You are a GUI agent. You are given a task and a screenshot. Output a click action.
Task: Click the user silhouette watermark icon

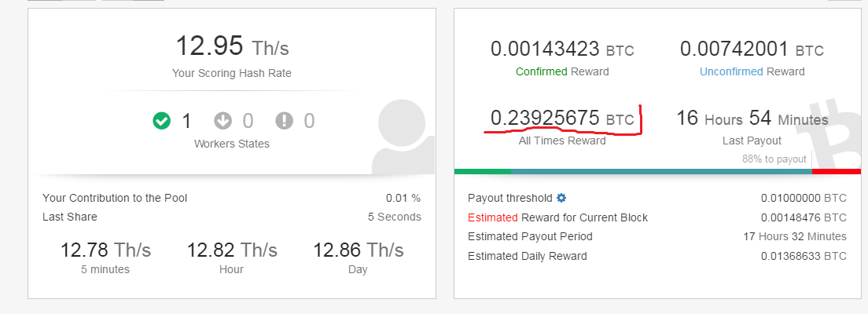[x=403, y=137]
